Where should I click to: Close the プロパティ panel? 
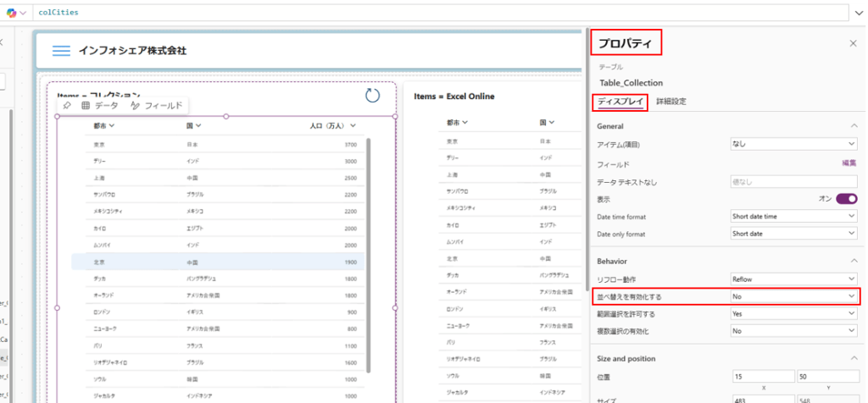click(x=853, y=43)
